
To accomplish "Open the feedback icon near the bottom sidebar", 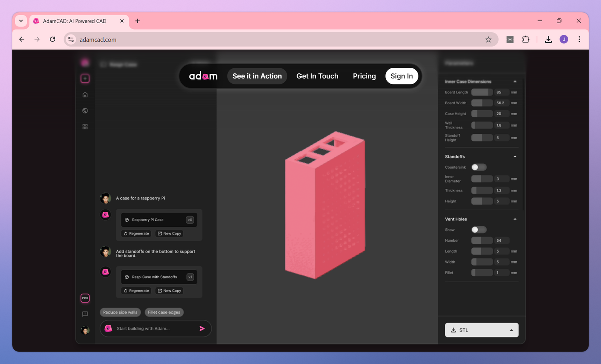I will [85, 314].
